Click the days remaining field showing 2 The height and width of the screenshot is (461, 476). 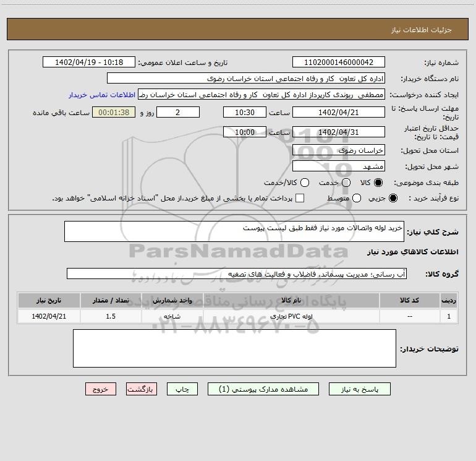[178, 112]
